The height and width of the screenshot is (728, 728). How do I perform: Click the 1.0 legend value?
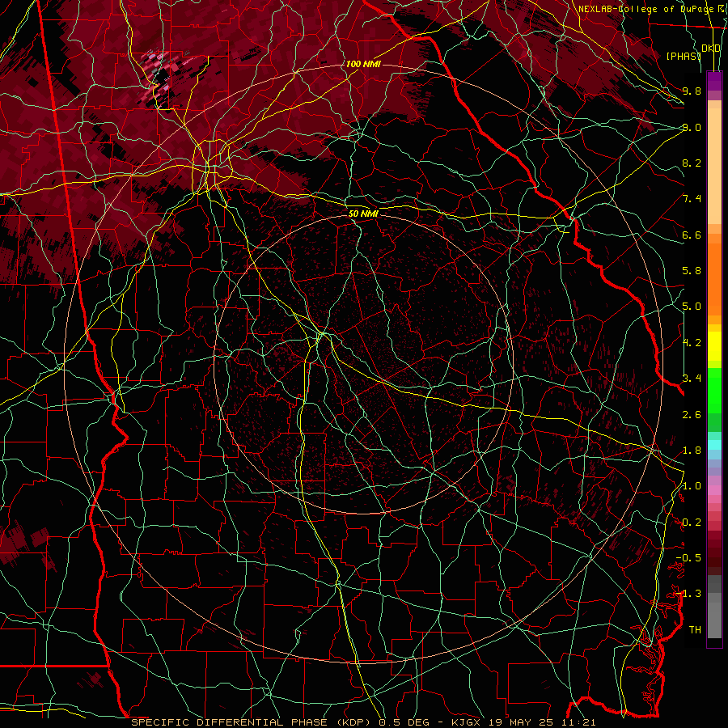pos(692,486)
